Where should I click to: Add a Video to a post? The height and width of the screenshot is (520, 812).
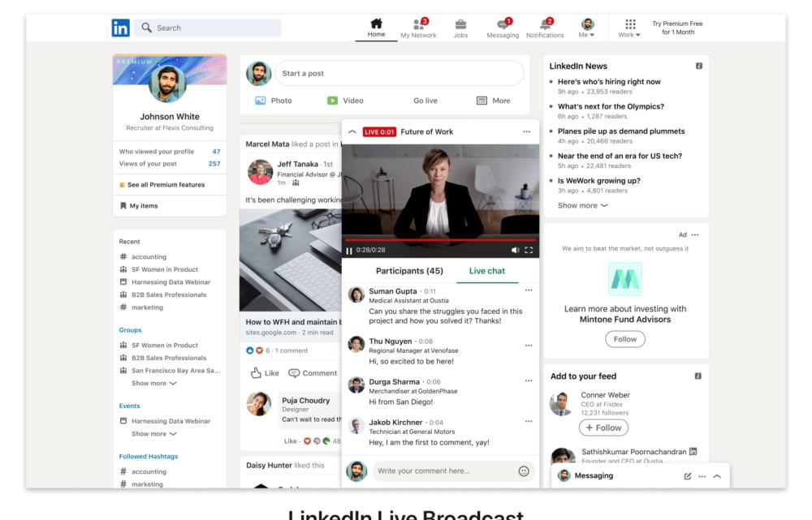click(x=345, y=101)
